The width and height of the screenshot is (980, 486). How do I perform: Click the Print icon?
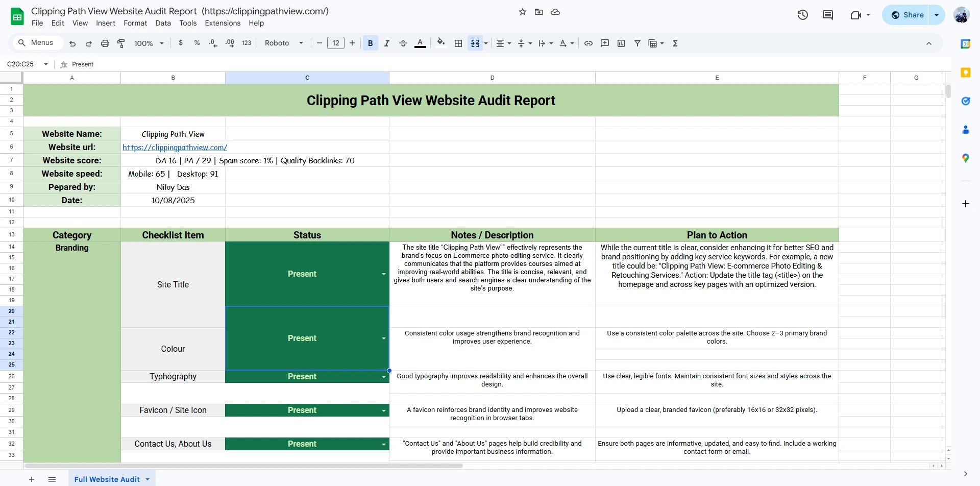pos(105,43)
